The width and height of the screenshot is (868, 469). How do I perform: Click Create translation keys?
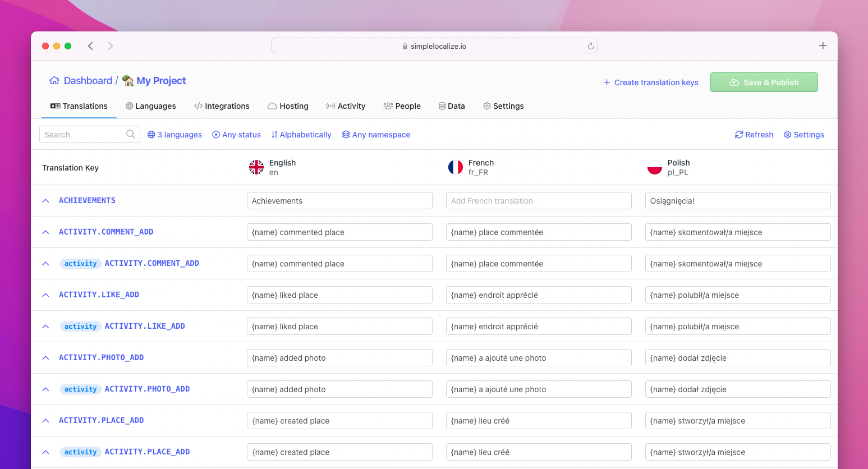click(x=651, y=82)
